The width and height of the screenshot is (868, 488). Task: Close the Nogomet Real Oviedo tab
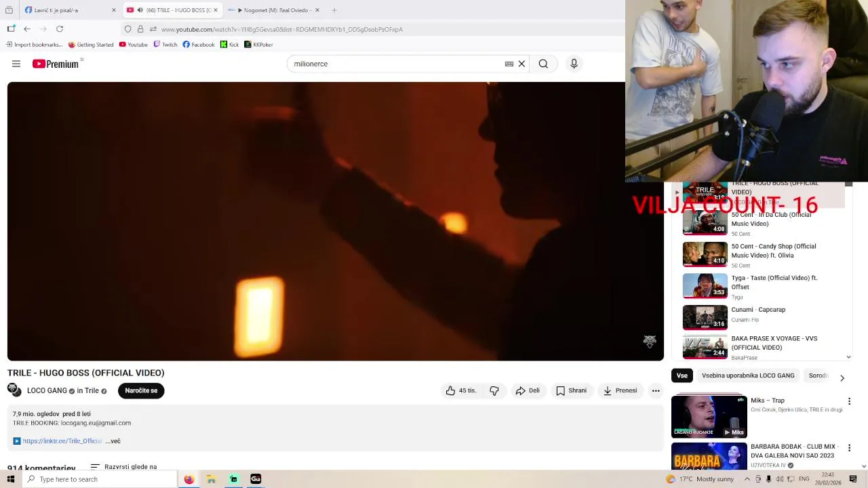(317, 10)
